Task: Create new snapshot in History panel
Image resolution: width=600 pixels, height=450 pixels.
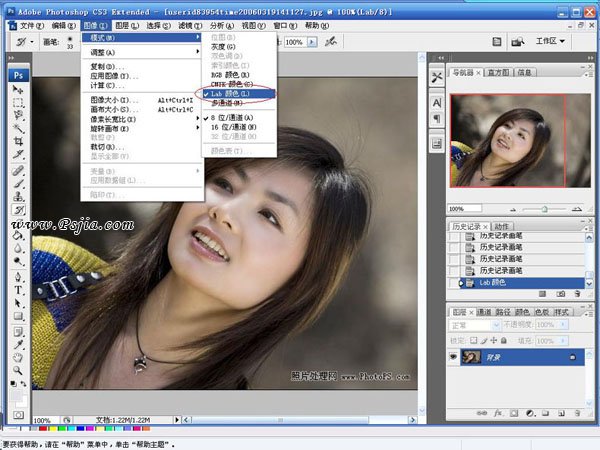Action: pyautogui.click(x=561, y=294)
